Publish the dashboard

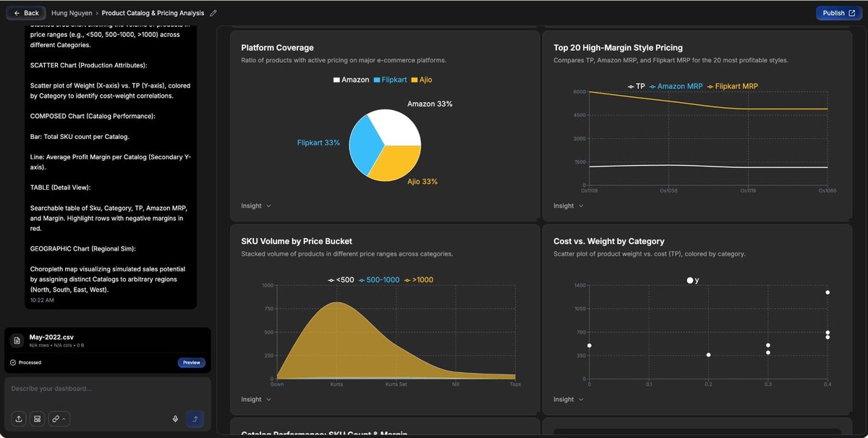click(x=838, y=13)
